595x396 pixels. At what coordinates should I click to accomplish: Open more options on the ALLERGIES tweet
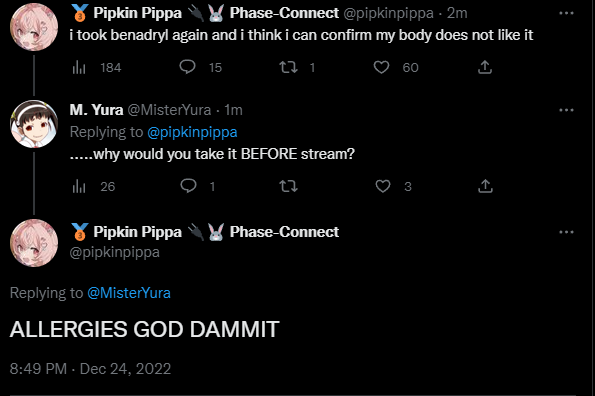(x=566, y=232)
